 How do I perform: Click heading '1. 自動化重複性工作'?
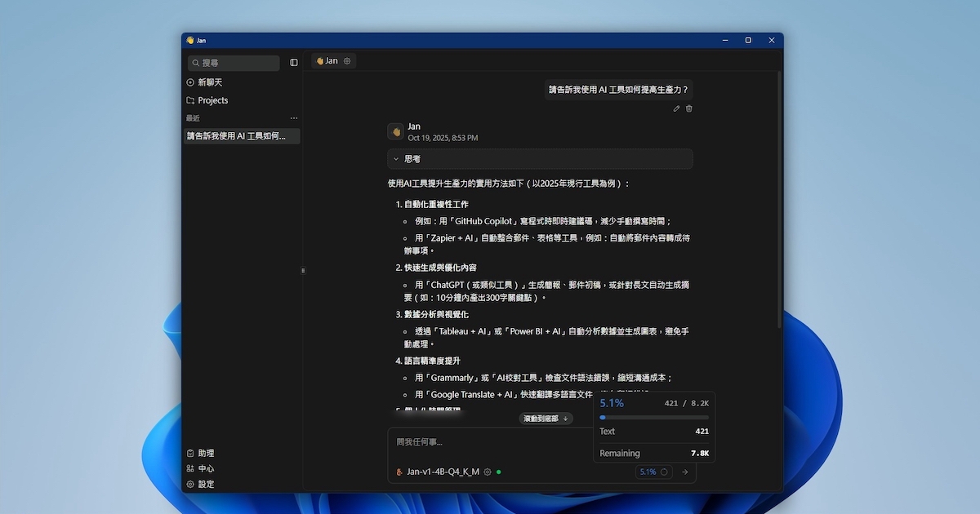tap(432, 205)
